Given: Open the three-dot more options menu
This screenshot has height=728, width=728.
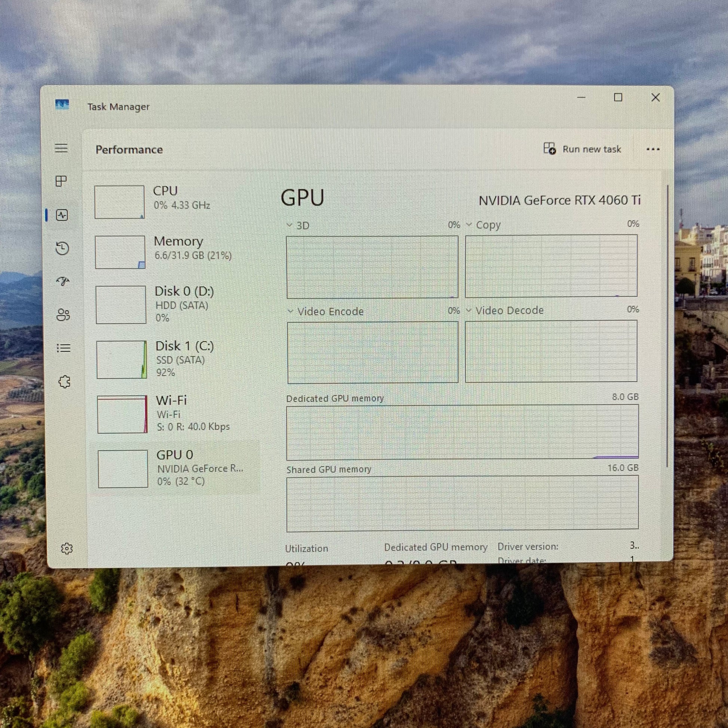Looking at the screenshot, I should [653, 150].
